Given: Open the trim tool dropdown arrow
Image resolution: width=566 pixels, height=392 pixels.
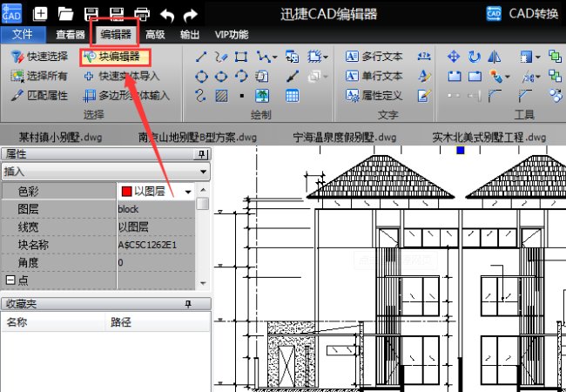Looking at the screenshot, I should [538, 77].
